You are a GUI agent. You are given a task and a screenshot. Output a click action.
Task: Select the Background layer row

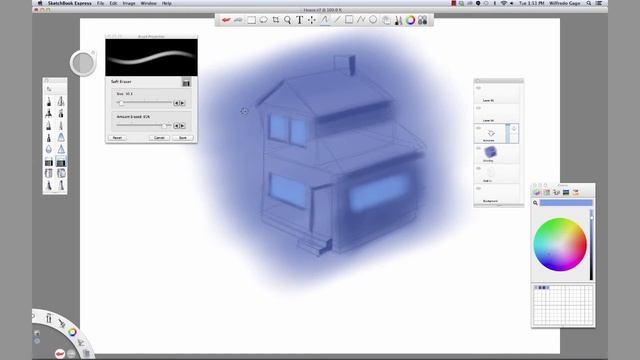497,194
